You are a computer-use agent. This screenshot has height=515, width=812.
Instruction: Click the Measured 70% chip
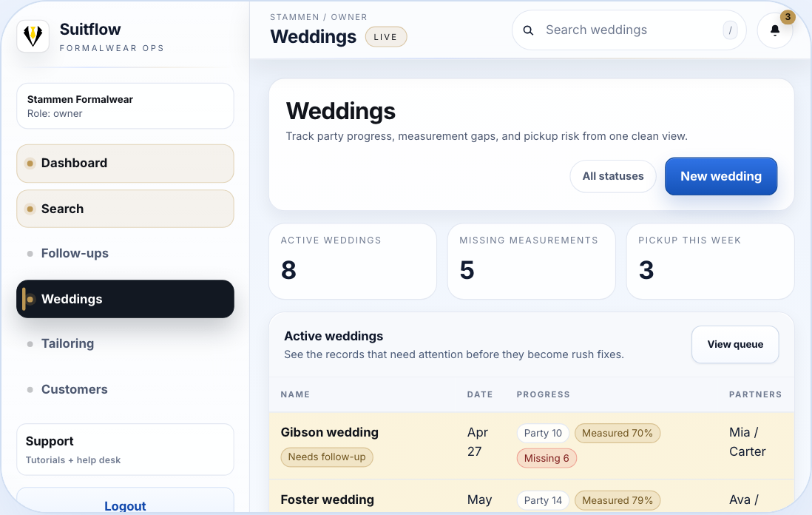618,433
